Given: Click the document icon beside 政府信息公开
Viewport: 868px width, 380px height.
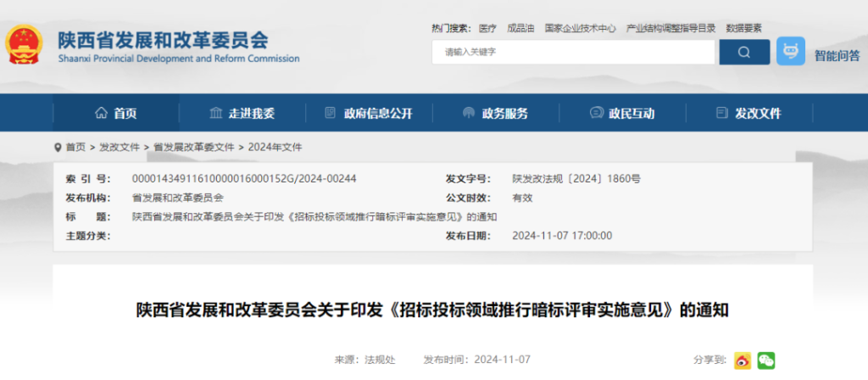Looking at the screenshot, I should tap(330, 113).
